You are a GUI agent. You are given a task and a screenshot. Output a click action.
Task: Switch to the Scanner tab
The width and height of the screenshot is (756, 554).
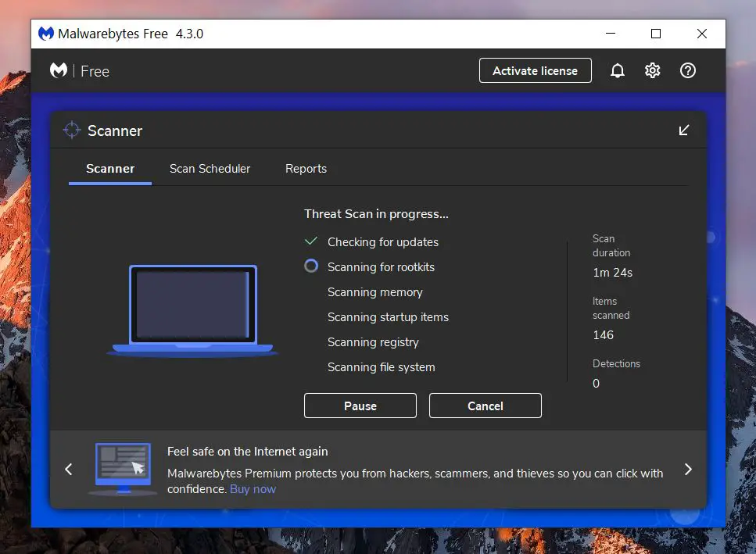tap(110, 169)
